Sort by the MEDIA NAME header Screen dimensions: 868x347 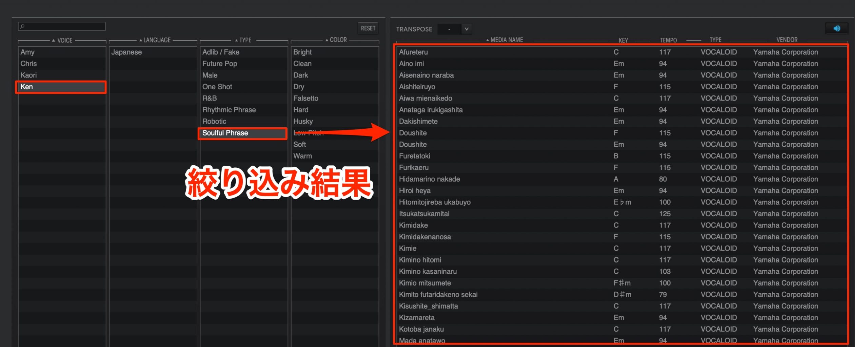[505, 40]
